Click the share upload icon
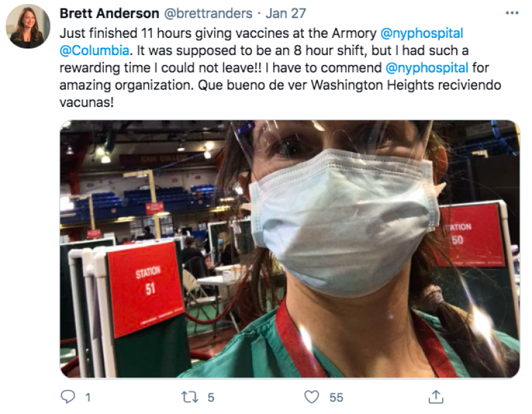 (436, 397)
